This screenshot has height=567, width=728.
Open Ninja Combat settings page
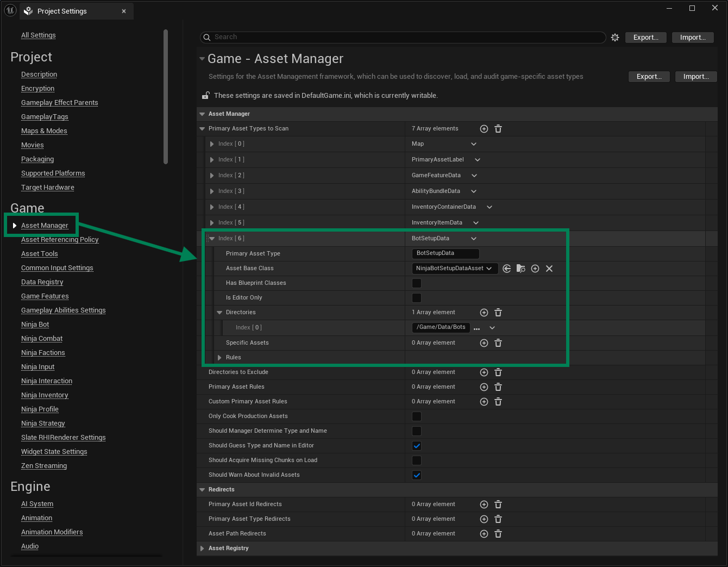click(42, 339)
